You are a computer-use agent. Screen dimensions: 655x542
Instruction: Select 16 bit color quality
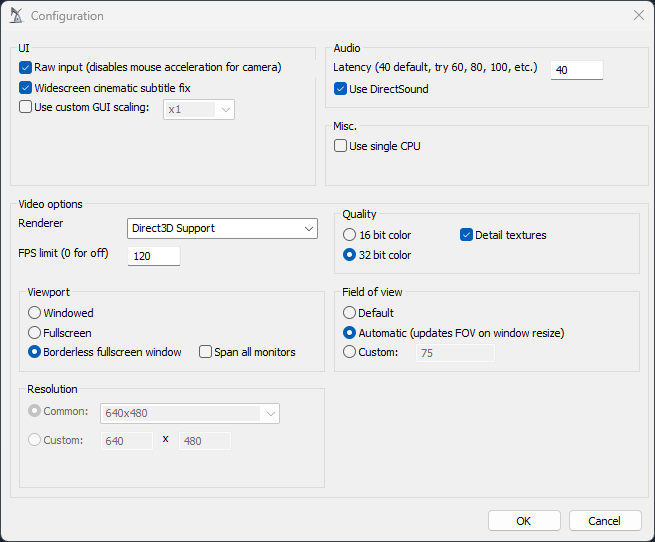coord(350,235)
